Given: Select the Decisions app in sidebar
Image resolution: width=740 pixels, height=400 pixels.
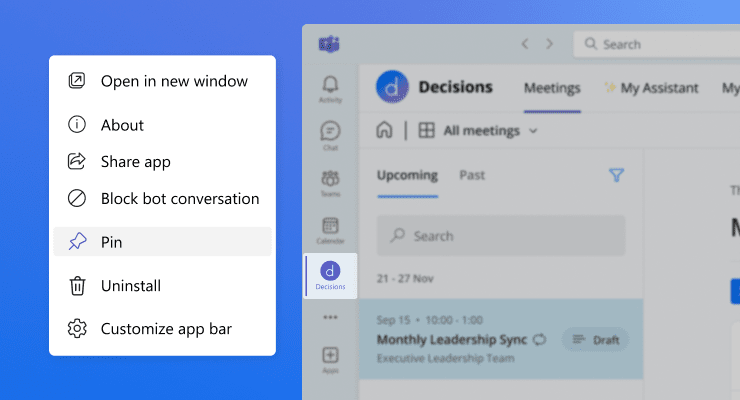Looking at the screenshot, I should click(x=330, y=276).
